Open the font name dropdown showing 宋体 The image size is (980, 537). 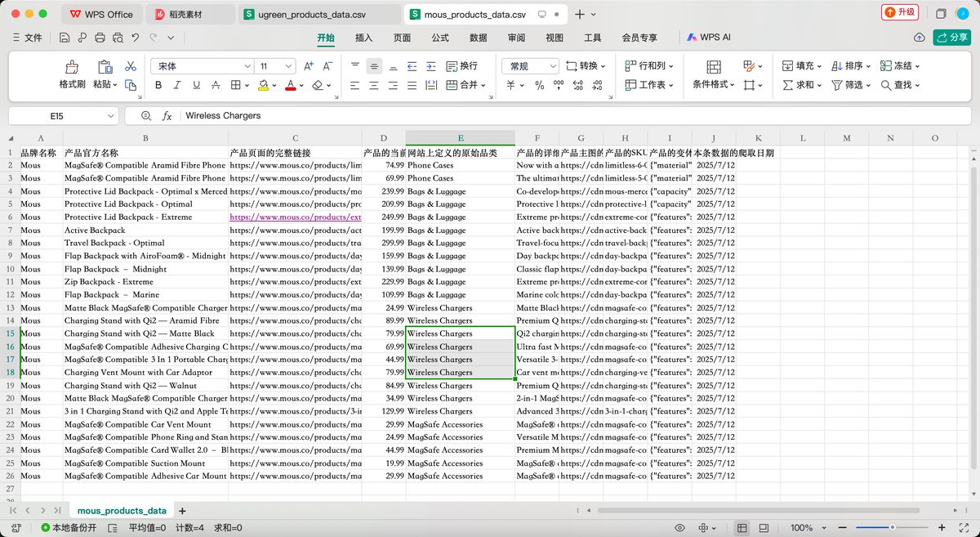pos(202,66)
